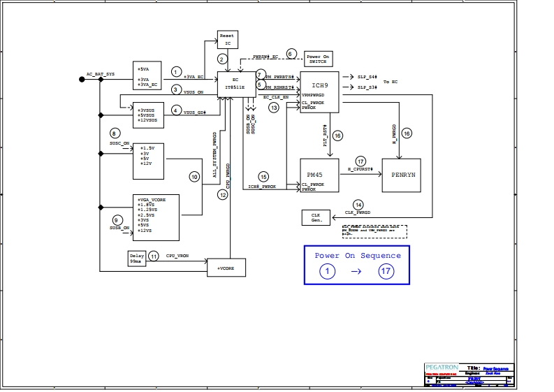Select the CLK Gen. block
Screen dimensions: 554x392
(316, 218)
